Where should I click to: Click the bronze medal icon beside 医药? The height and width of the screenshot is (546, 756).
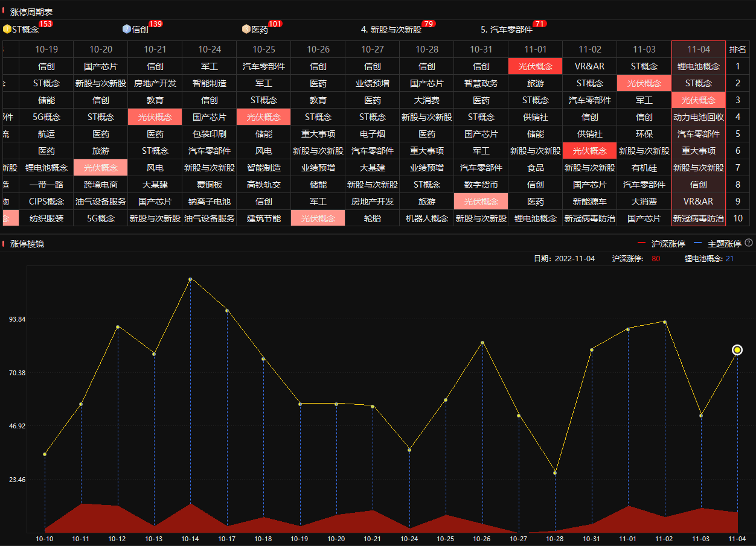coord(246,29)
